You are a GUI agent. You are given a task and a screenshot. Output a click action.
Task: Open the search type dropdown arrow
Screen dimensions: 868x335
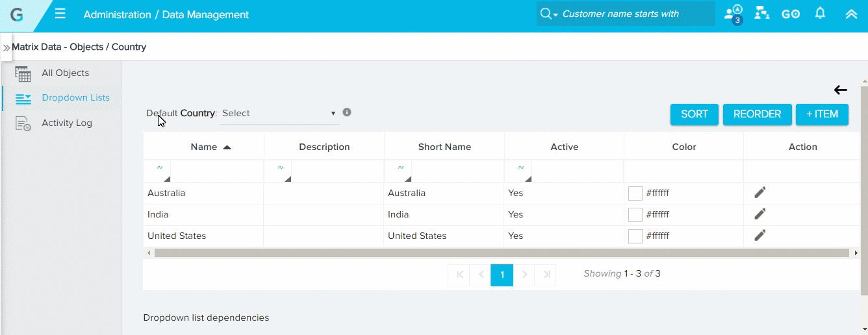(x=555, y=15)
